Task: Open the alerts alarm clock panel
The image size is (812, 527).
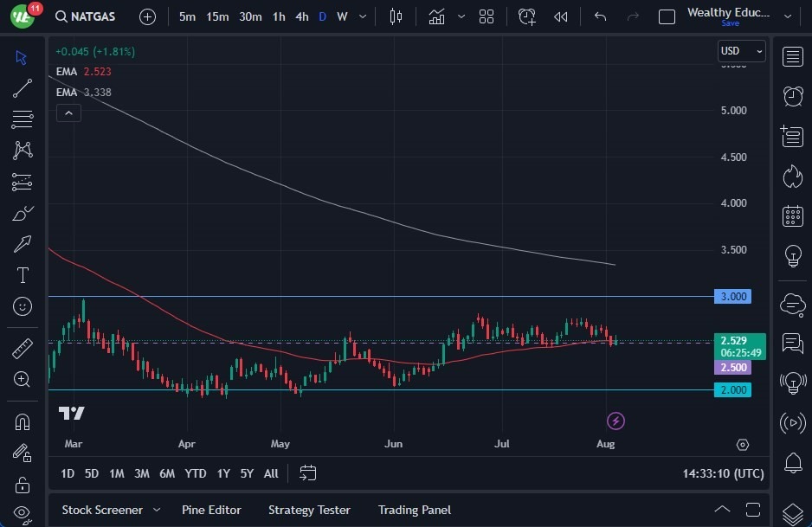Action: point(792,95)
